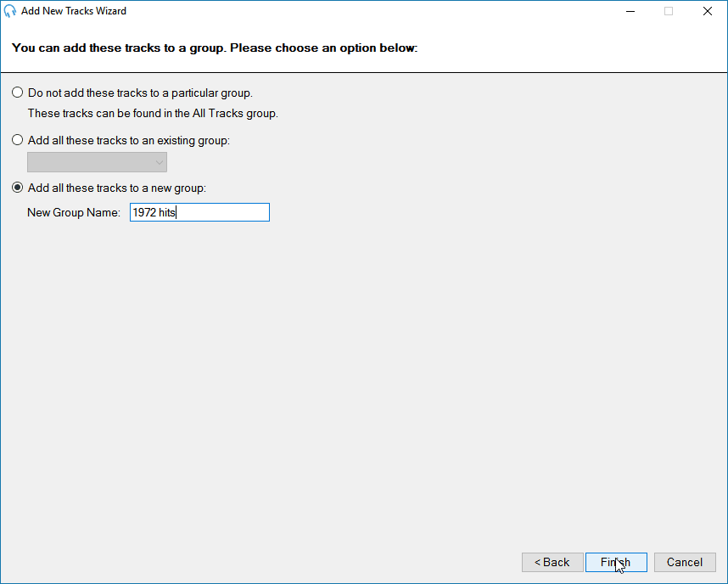Maximize the wizard window
728x584 pixels.
click(669, 11)
